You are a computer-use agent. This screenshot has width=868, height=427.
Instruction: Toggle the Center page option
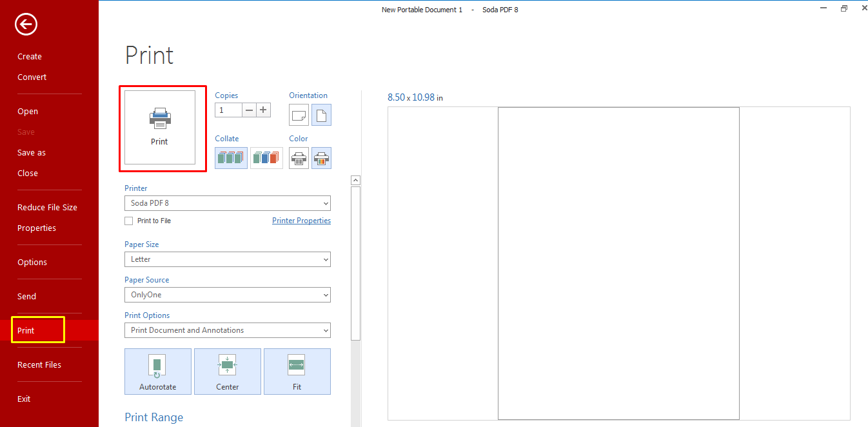click(228, 372)
